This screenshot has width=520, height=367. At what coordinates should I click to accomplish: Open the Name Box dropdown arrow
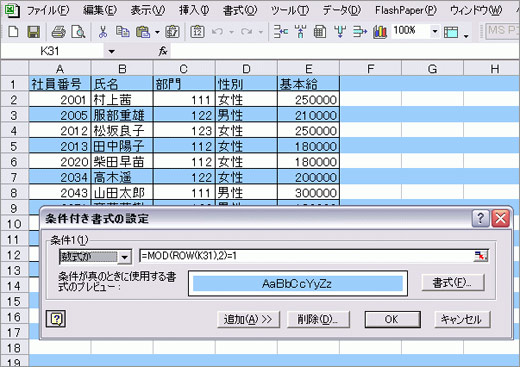click(111, 51)
